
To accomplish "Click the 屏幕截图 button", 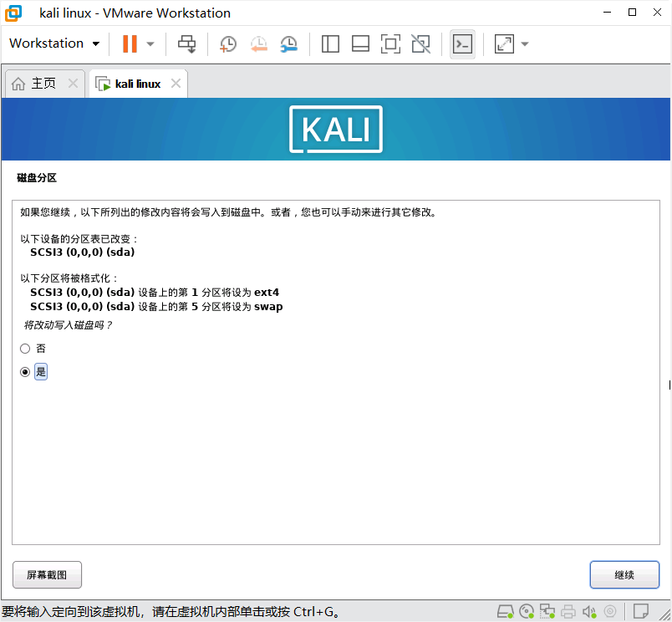I will tap(47, 575).
